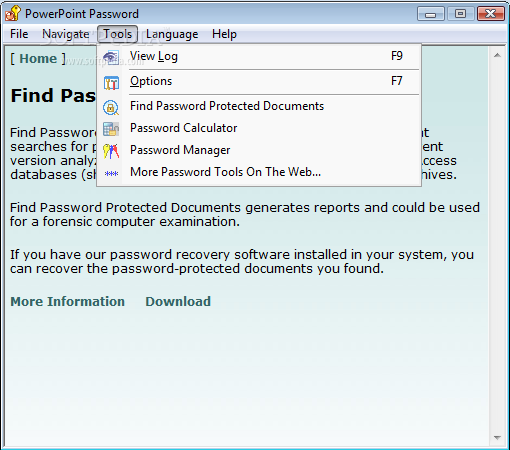
Task: Click the 'for a forensic computer examination.' text
Action: point(125,222)
